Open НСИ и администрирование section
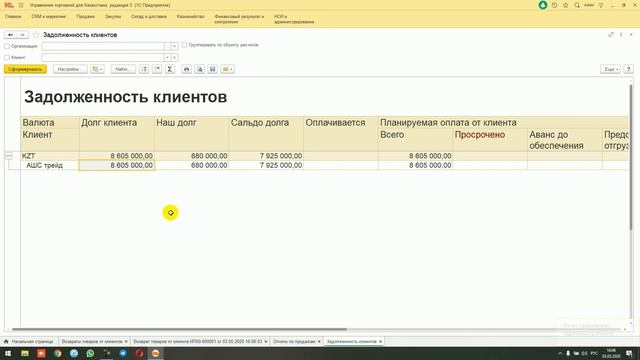Viewport: 640px width, 360px height. tap(294, 19)
